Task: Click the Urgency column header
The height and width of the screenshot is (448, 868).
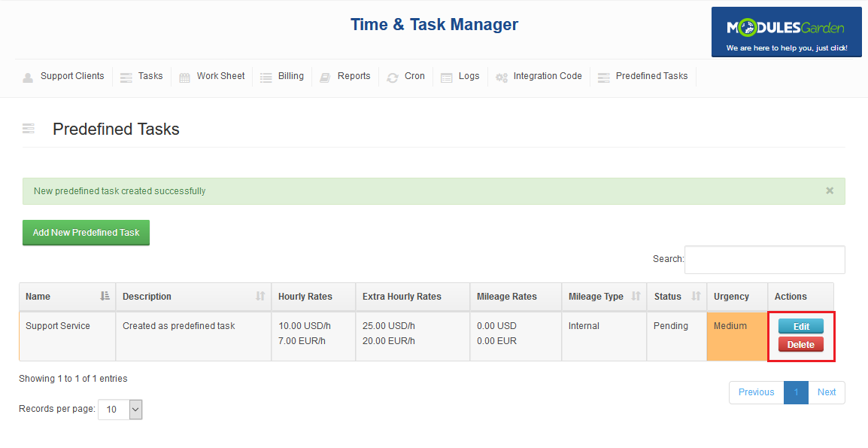Action: [737, 297]
